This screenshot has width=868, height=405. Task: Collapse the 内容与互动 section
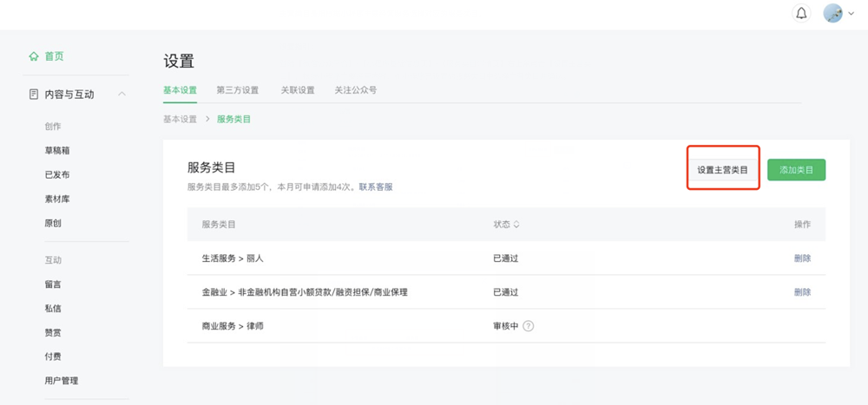click(x=122, y=94)
